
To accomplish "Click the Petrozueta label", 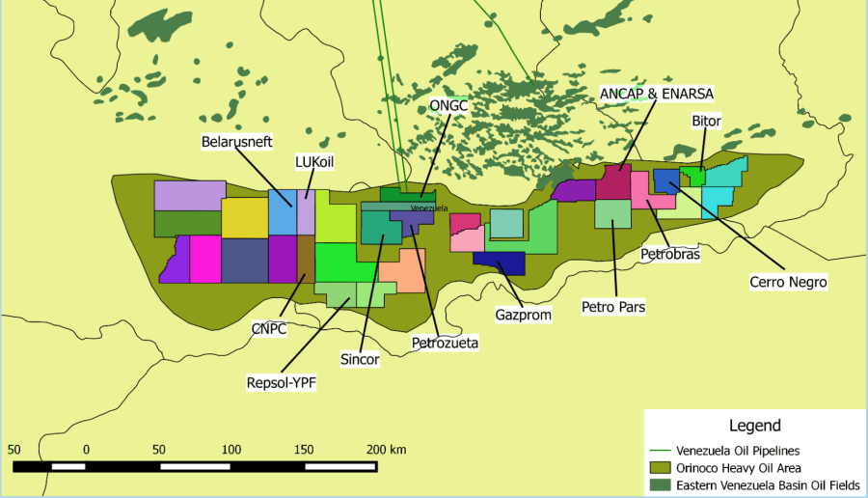I will click(x=445, y=342).
